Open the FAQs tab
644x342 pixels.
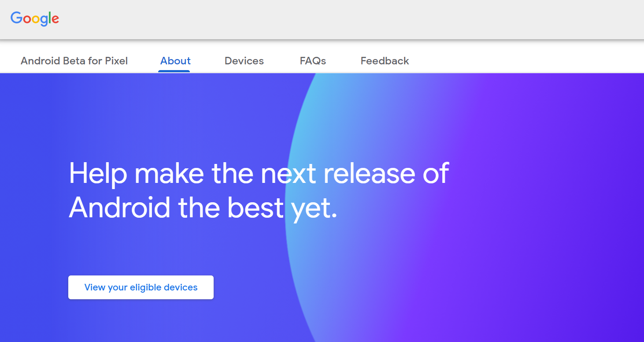(313, 61)
